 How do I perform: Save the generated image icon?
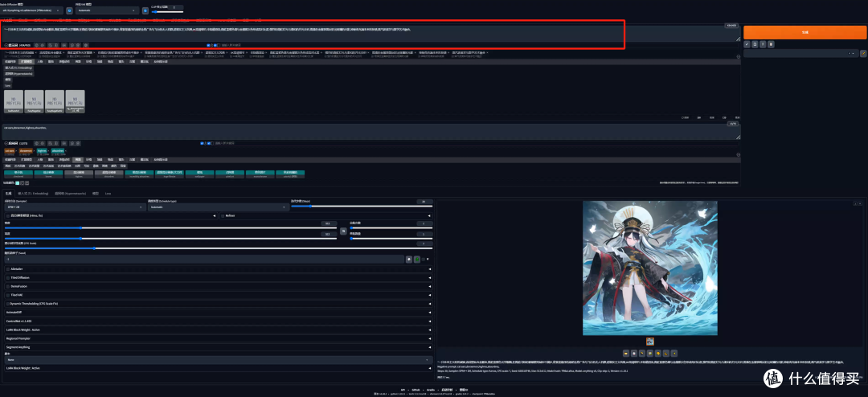634,353
